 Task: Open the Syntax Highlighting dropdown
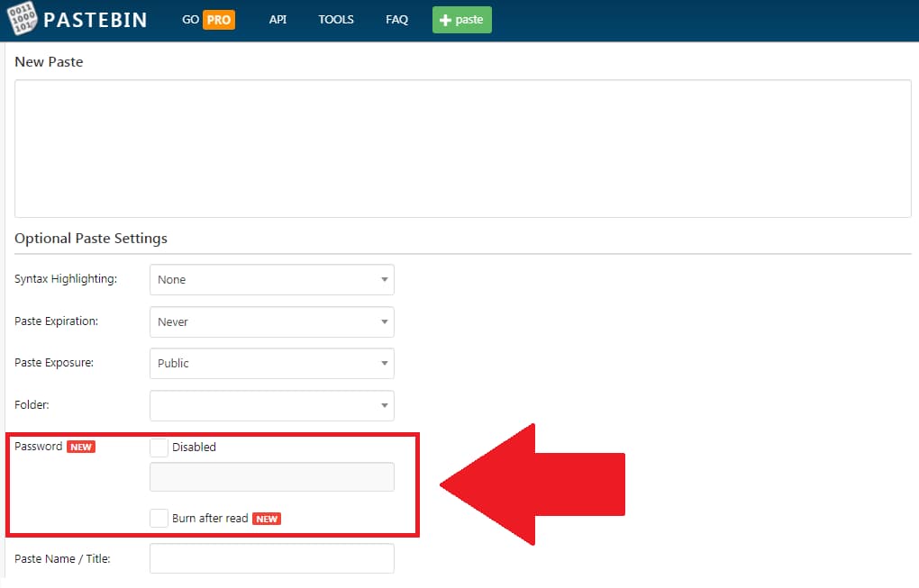tap(271, 279)
